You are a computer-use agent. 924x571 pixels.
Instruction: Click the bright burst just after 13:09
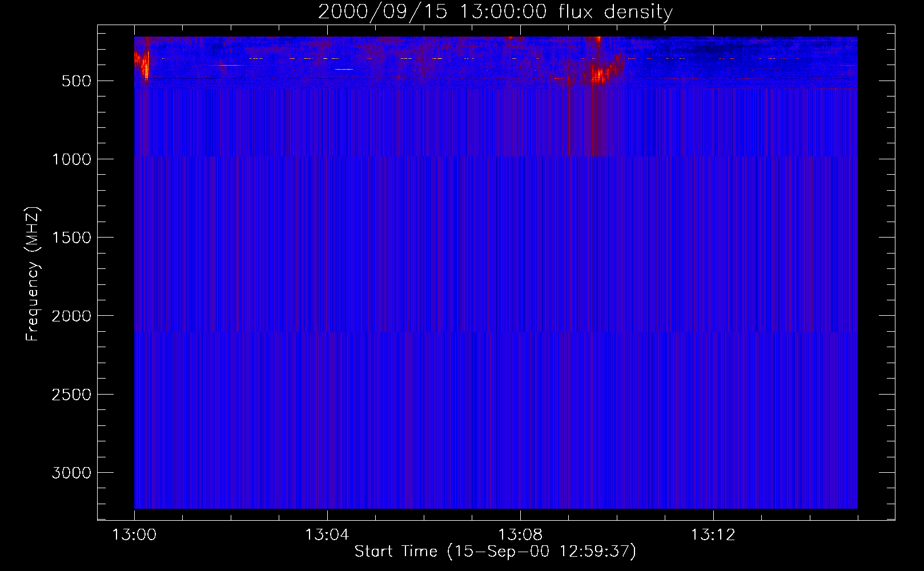(x=601, y=74)
